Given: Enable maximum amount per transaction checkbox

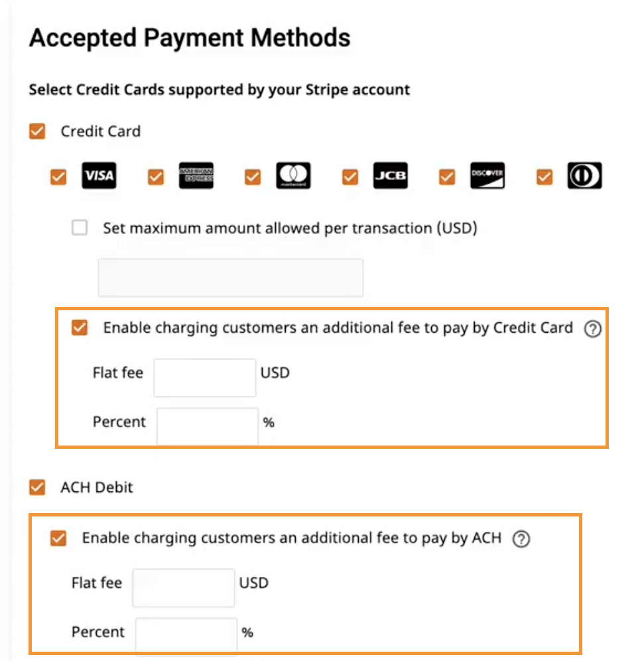Looking at the screenshot, I should pyautogui.click(x=80, y=227).
